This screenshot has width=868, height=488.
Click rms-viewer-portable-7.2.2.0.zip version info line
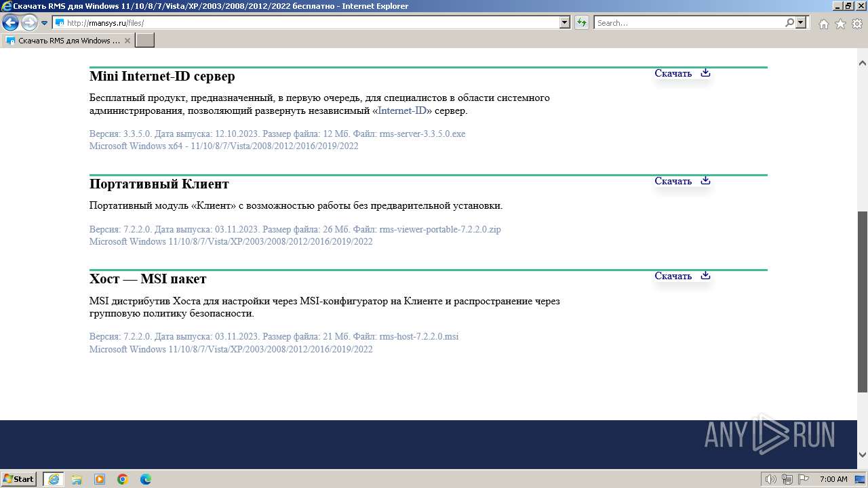(295, 229)
